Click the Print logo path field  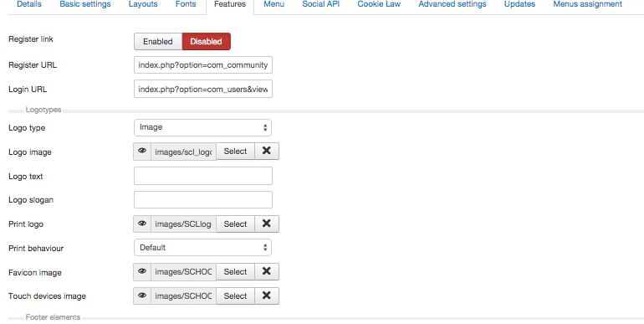pyautogui.click(x=184, y=224)
